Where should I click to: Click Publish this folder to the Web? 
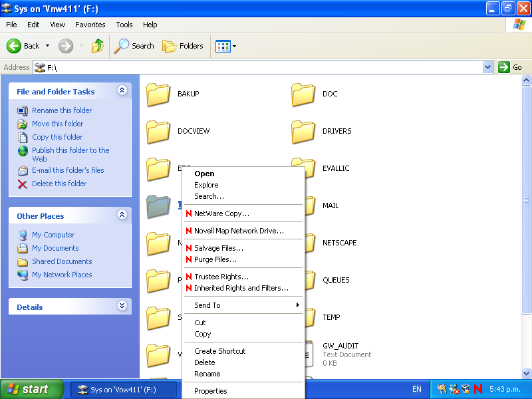click(x=70, y=154)
